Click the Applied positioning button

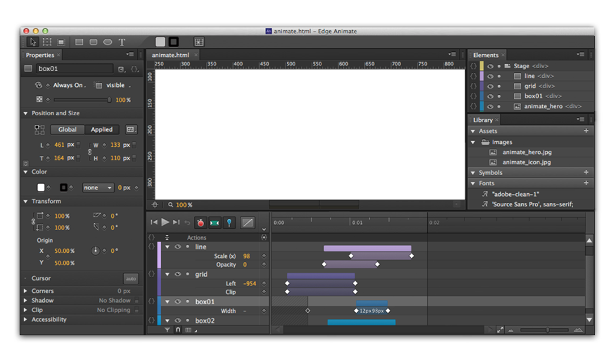pos(101,129)
